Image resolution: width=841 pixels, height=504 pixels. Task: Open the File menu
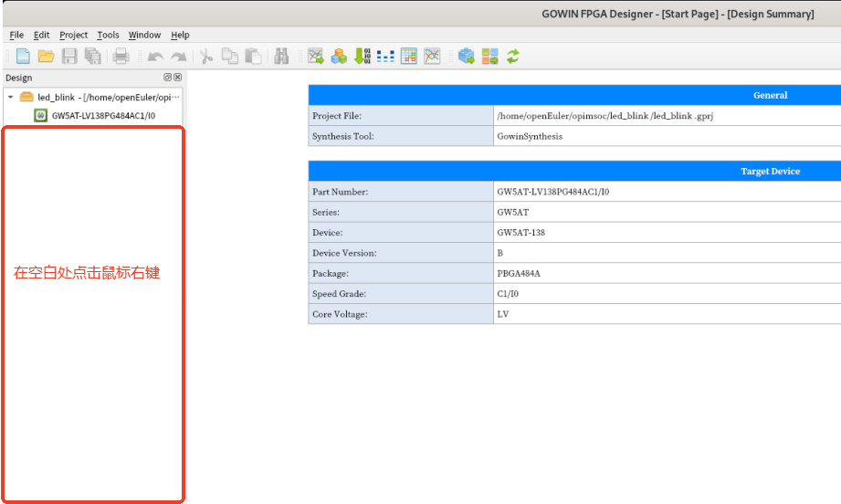[16, 35]
